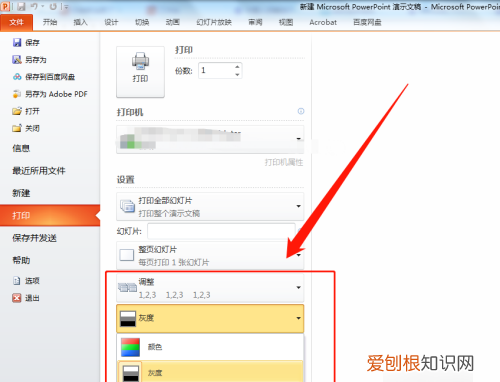Select 保存到百度网盘 menu entry
Screen dimensions: 500x382
(x=44, y=77)
